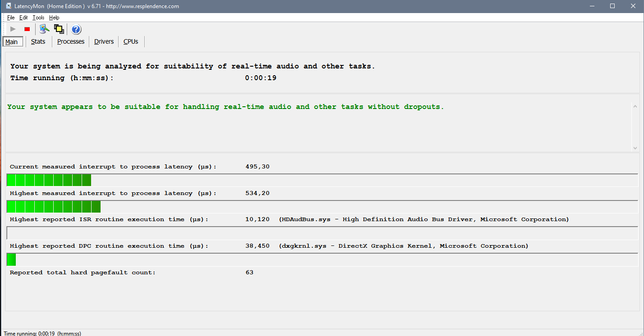Click the LatencyMon title bar text

[97, 6]
